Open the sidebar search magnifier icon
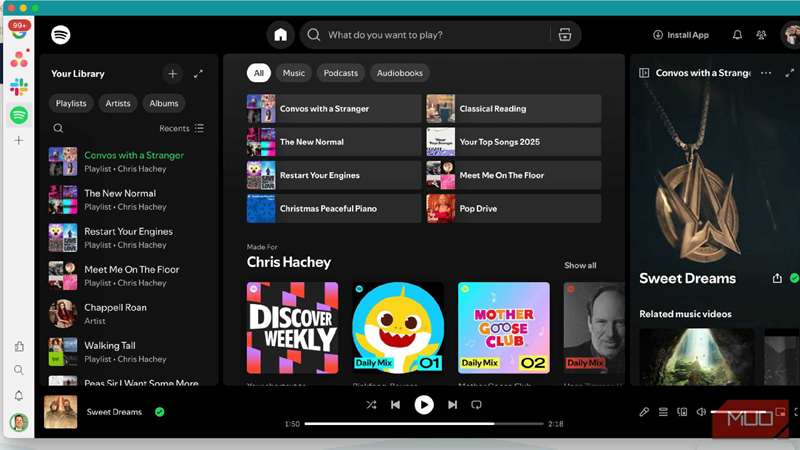 point(19,370)
